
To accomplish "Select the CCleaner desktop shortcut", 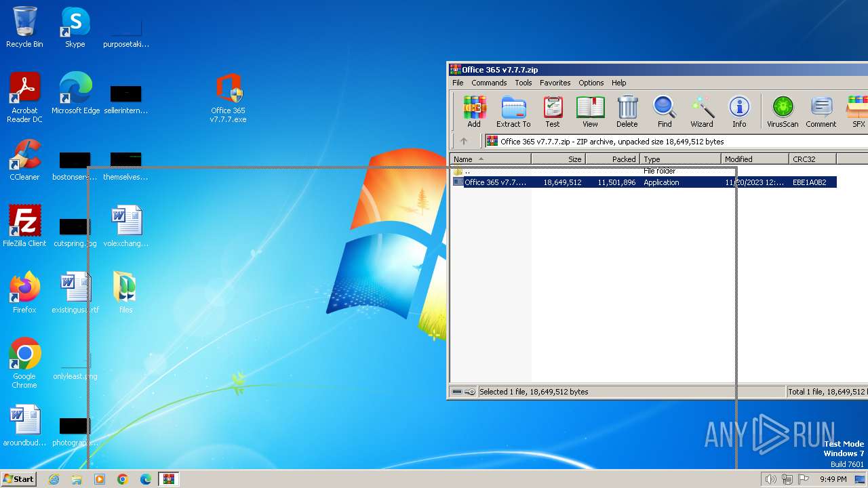I will [x=24, y=160].
